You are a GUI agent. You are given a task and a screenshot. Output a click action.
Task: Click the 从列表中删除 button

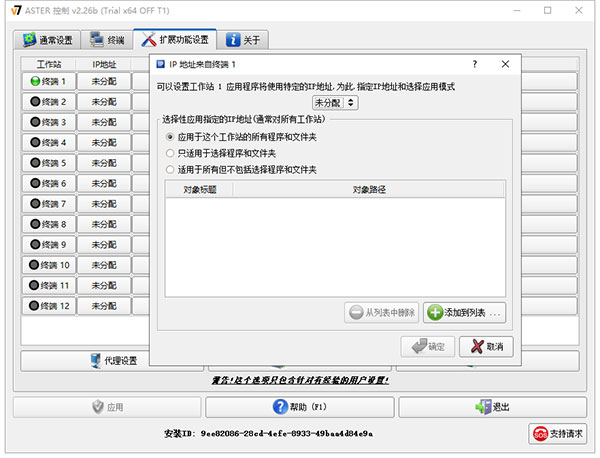pyautogui.click(x=382, y=313)
